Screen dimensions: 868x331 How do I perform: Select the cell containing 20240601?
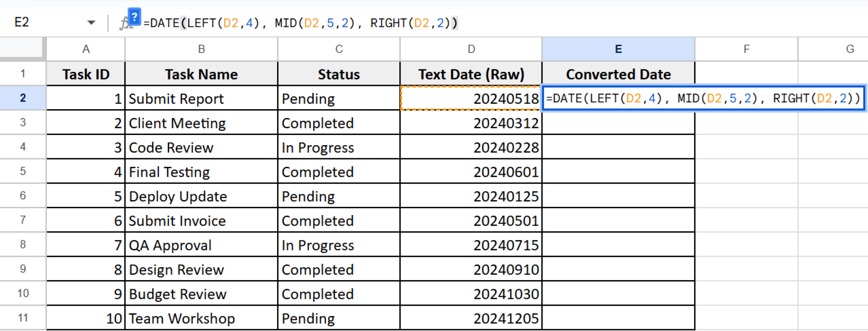pyautogui.click(x=471, y=172)
